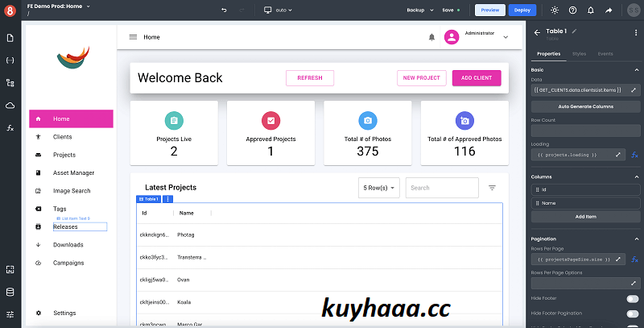Open the sliders settings icon in left rail
Screen dimensions: 644x328
coord(10,314)
